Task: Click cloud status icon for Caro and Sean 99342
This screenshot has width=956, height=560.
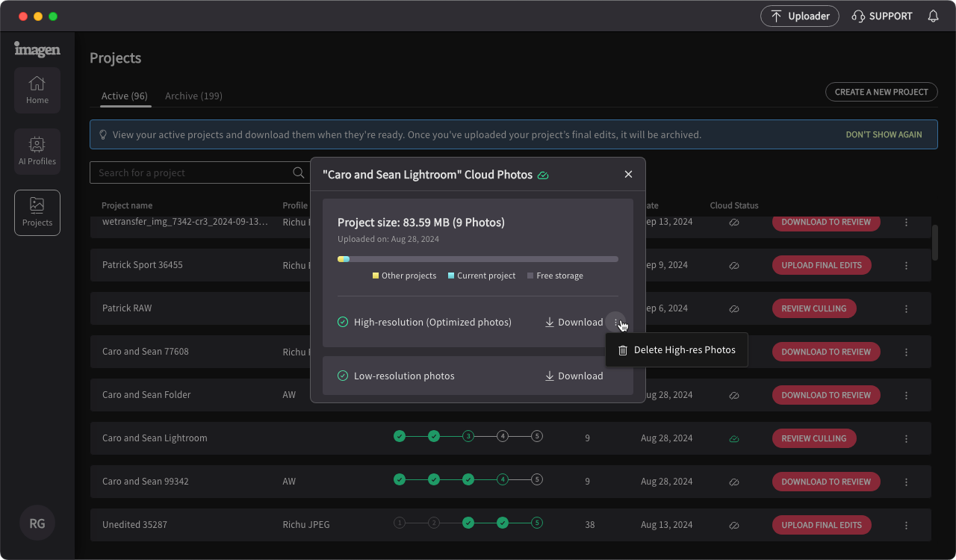Action: [734, 482]
